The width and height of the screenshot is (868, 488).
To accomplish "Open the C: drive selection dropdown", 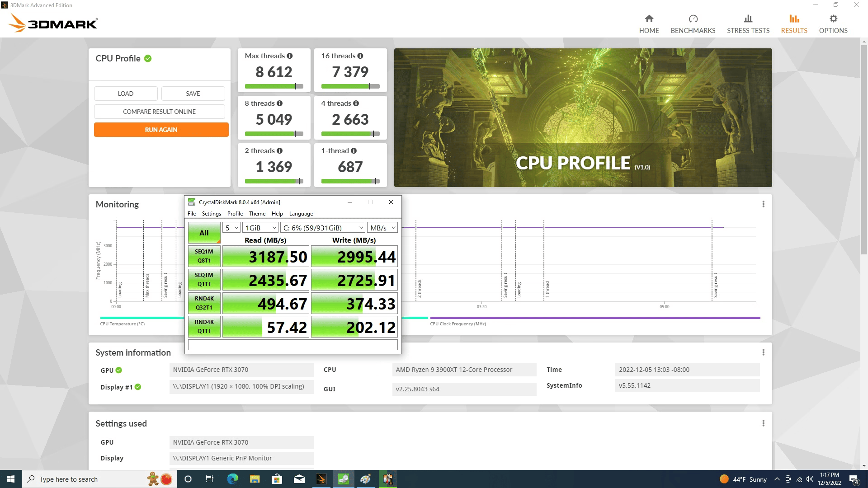I will tap(323, 228).
